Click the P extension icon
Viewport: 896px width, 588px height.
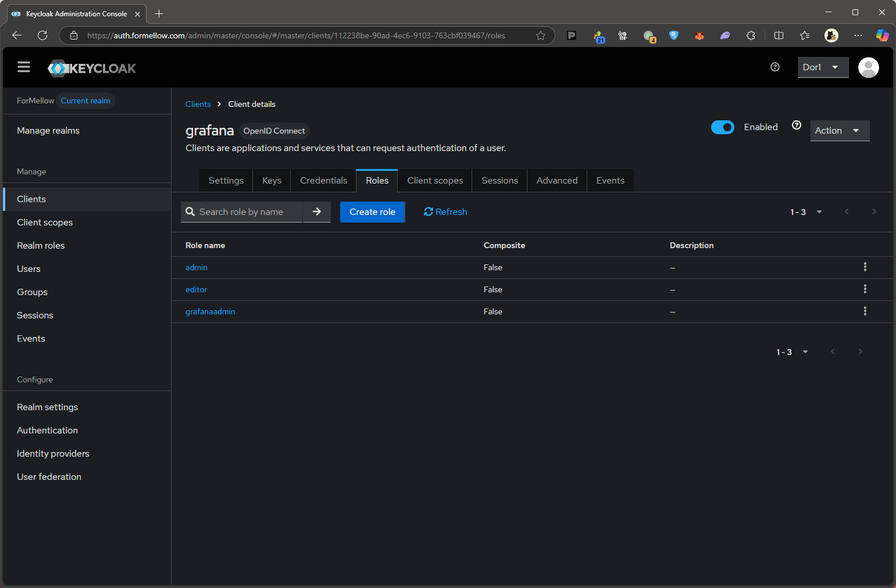click(x=572, y=35)
